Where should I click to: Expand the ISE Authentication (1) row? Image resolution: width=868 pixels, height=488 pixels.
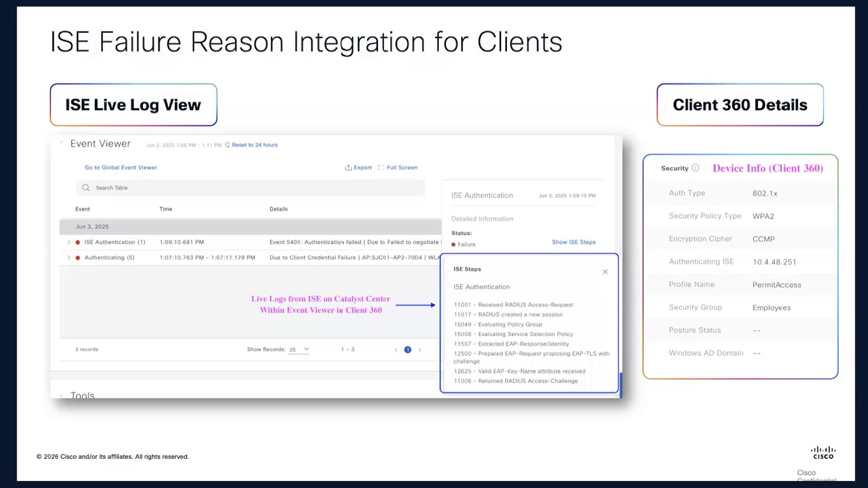[69, 242]
